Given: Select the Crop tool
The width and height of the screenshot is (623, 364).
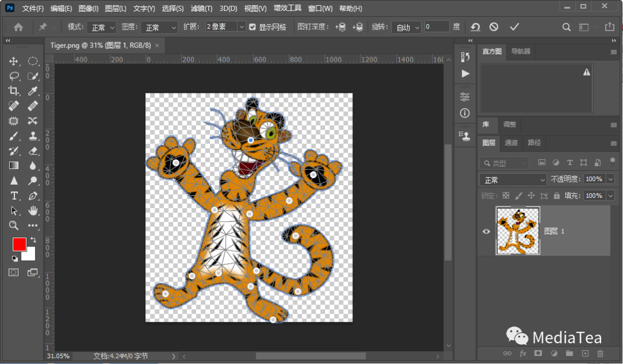Looking at the screenshot, I should 13,91.
